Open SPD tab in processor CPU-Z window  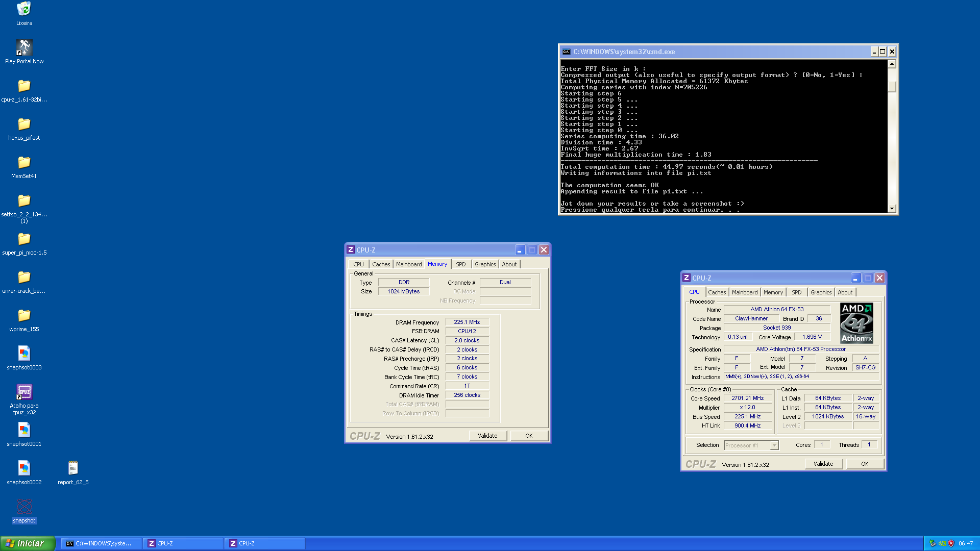796,292
